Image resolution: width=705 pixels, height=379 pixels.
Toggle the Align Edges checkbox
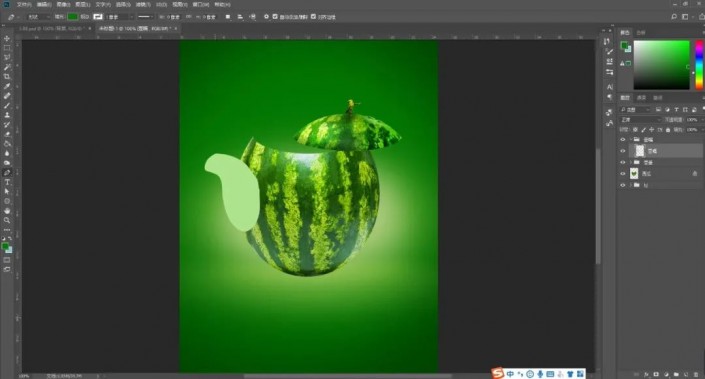[x=313, y=17]
